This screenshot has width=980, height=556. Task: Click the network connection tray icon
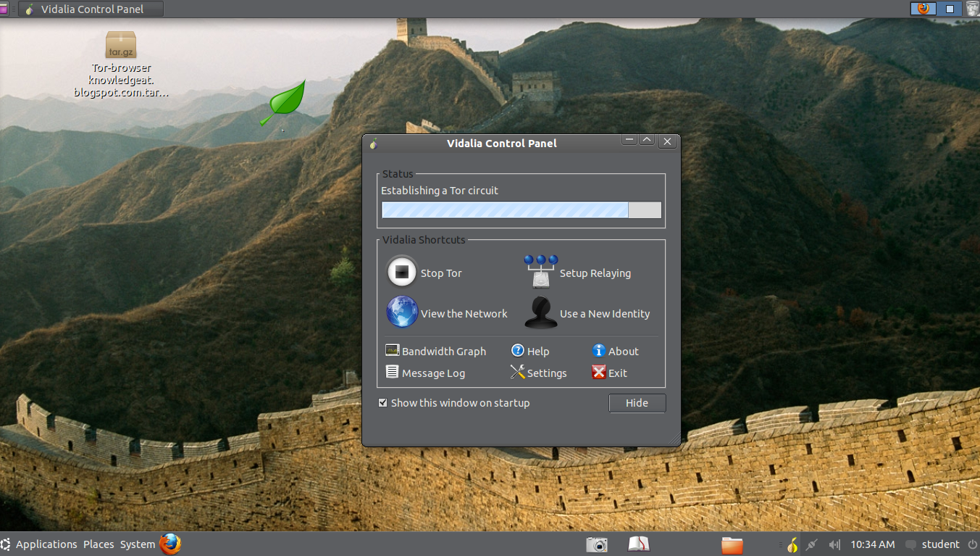point(812,544)
